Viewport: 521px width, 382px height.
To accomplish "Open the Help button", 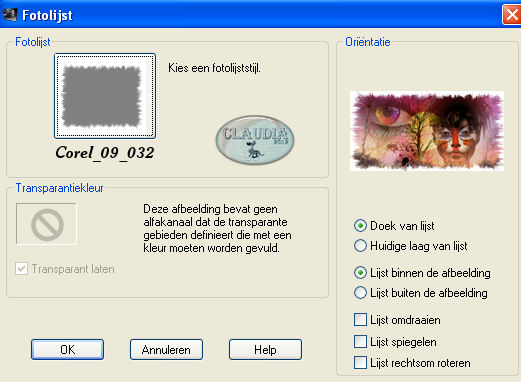I will coord(265,350).
